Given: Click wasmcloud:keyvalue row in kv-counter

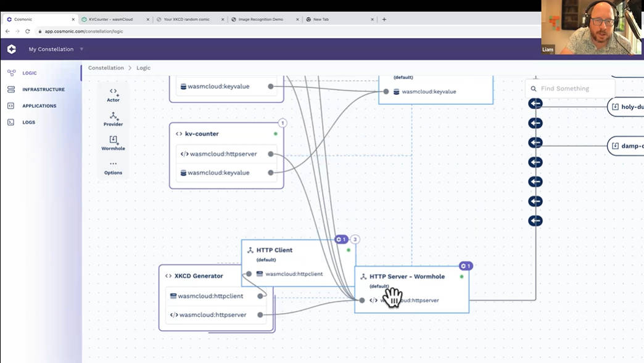Looking at the screenshot, I should [x=227, y=173].
